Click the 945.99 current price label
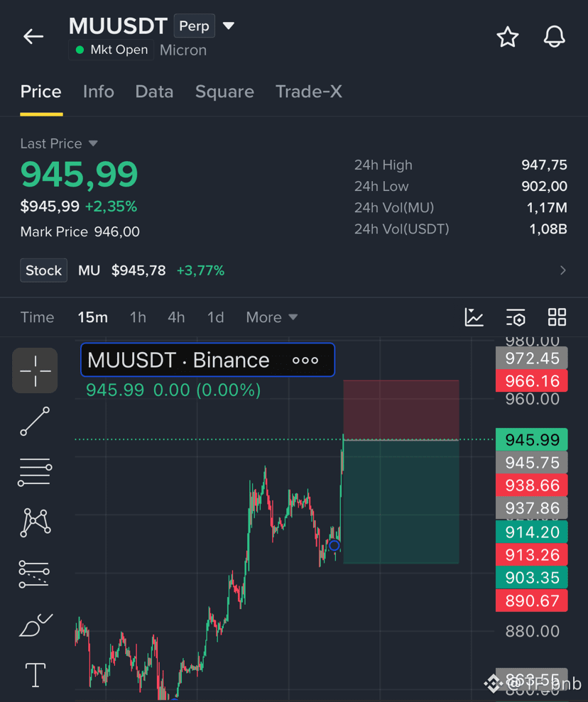Screen dimensions: 588x702 pyautogui.click(x=532, y=439)
